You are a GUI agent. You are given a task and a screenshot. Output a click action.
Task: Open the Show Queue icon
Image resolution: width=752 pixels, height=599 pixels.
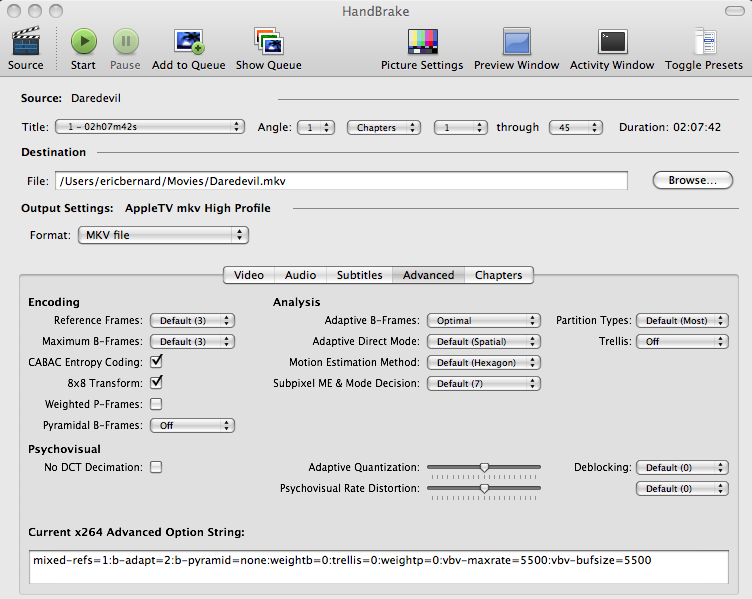coord(269,41)
